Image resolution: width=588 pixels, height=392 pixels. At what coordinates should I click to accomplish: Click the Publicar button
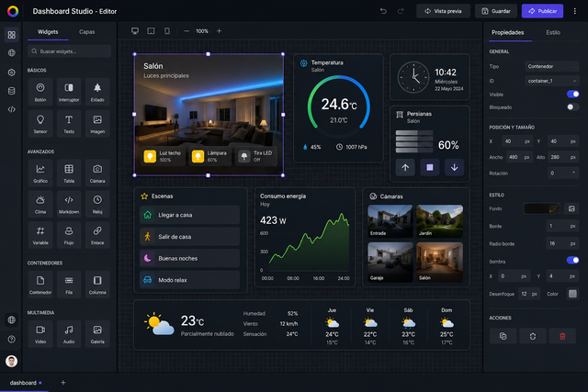tap(542, 11)
